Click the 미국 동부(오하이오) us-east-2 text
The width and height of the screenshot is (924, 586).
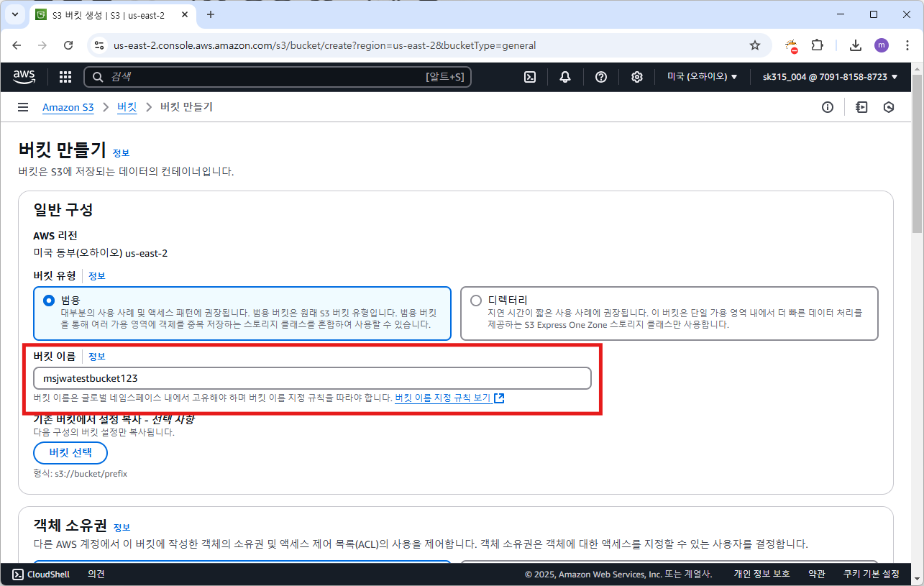pyautogui.click(x=101, y=253)
